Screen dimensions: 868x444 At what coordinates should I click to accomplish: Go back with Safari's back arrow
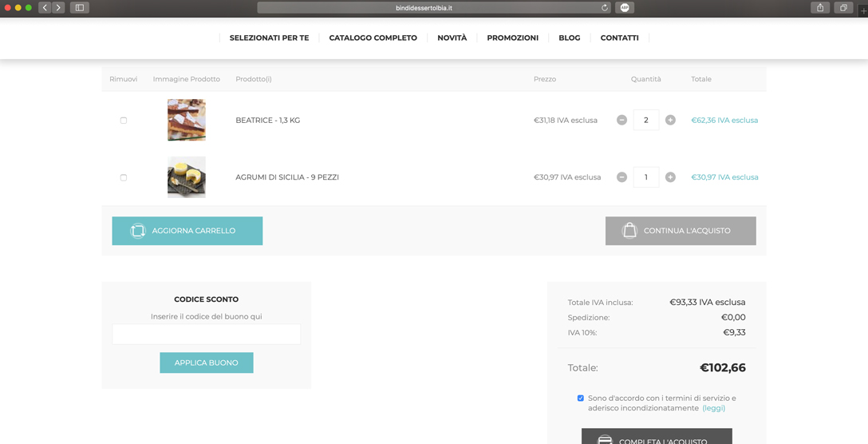coord(45,8)
